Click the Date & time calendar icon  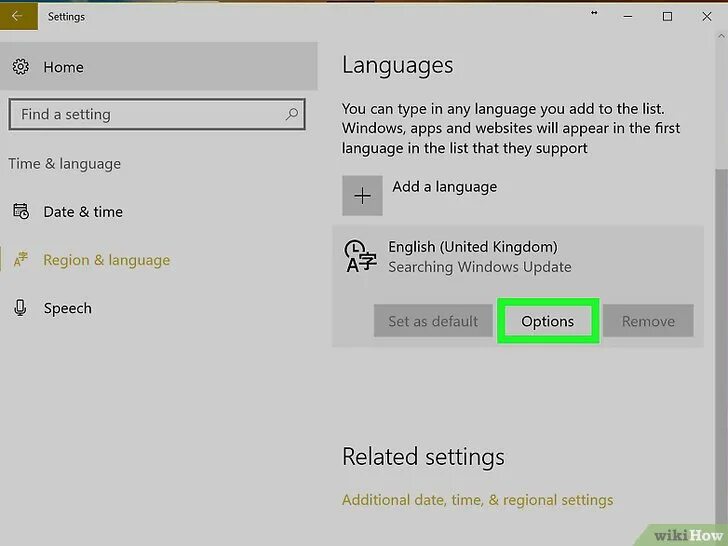(21, 211)
